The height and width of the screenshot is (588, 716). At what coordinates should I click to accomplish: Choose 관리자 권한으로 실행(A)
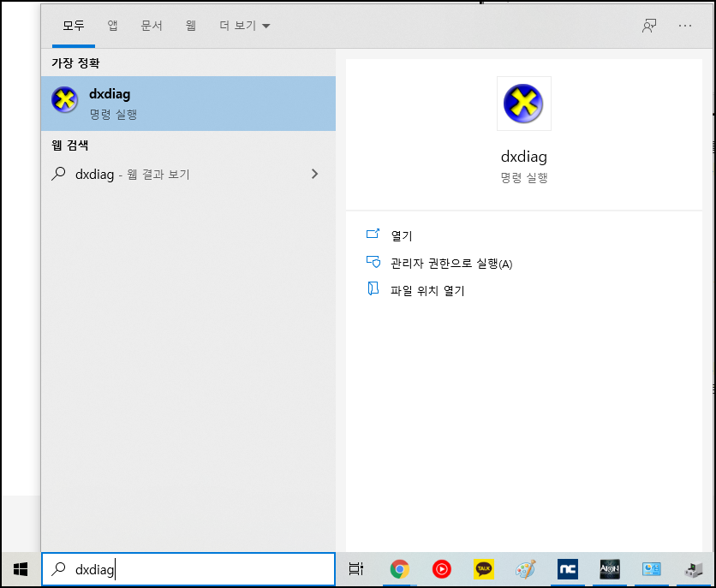(x=451, y=264)
